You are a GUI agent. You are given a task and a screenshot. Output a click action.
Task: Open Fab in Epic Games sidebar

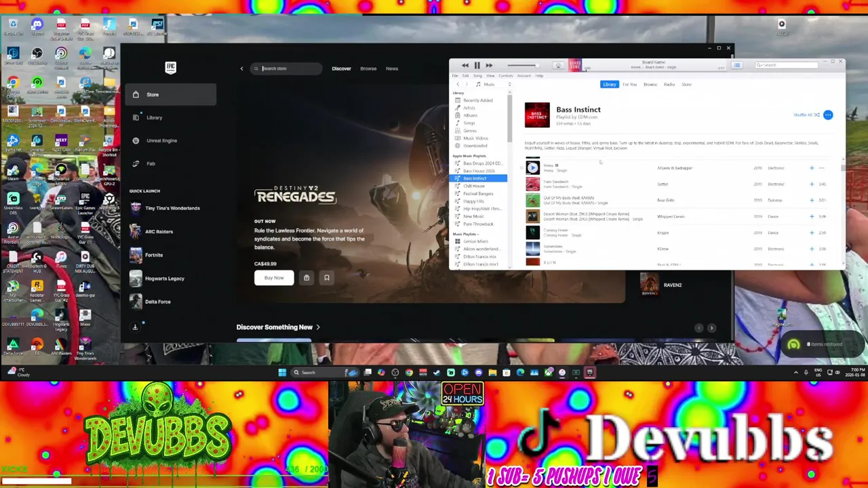pyautogui.click(x=171, y=163)
